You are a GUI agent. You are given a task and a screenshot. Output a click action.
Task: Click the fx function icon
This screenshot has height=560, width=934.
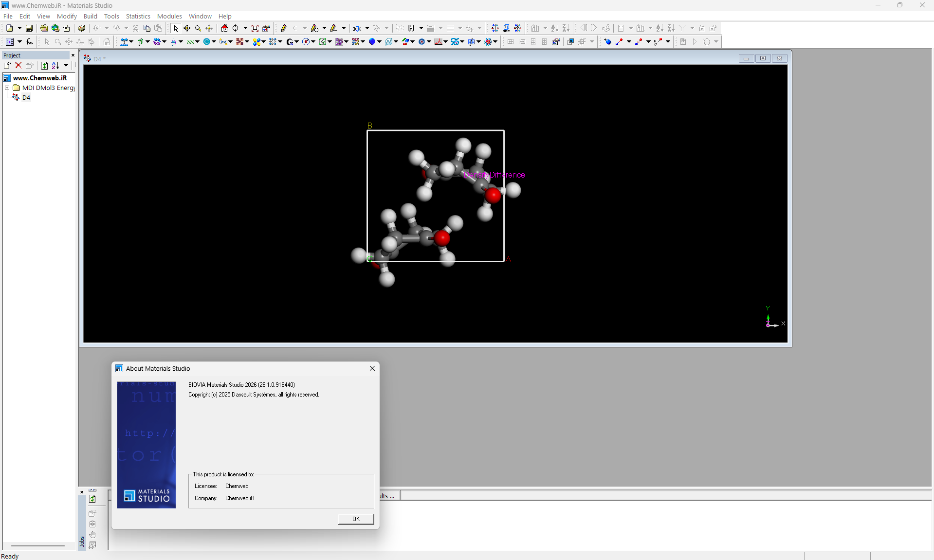coord(29,42)
